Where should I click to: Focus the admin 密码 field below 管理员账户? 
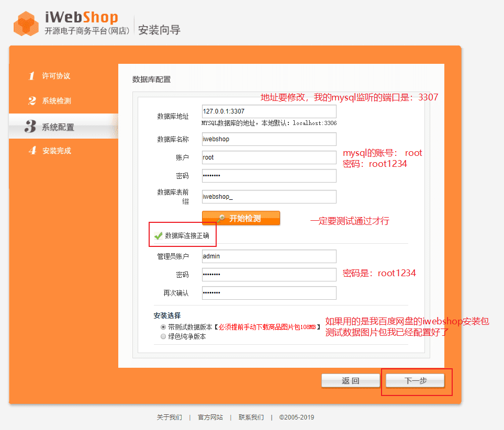pos(269,275)
